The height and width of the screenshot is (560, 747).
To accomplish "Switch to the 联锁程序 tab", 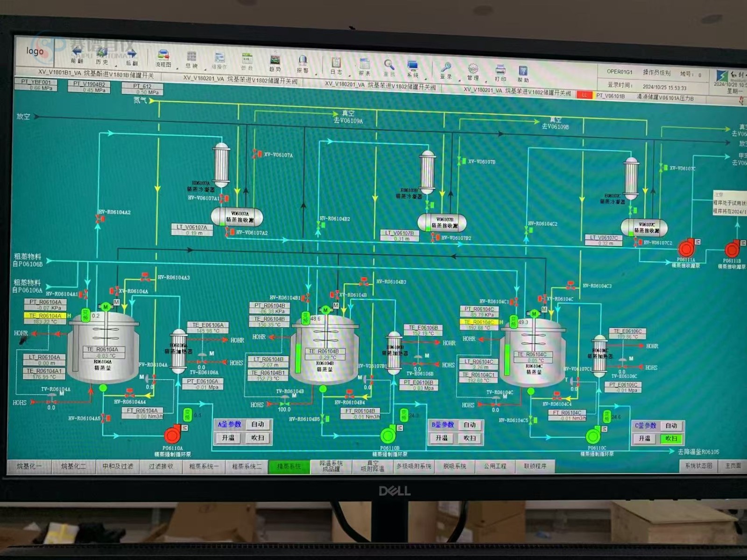I will tap(535, 466).
